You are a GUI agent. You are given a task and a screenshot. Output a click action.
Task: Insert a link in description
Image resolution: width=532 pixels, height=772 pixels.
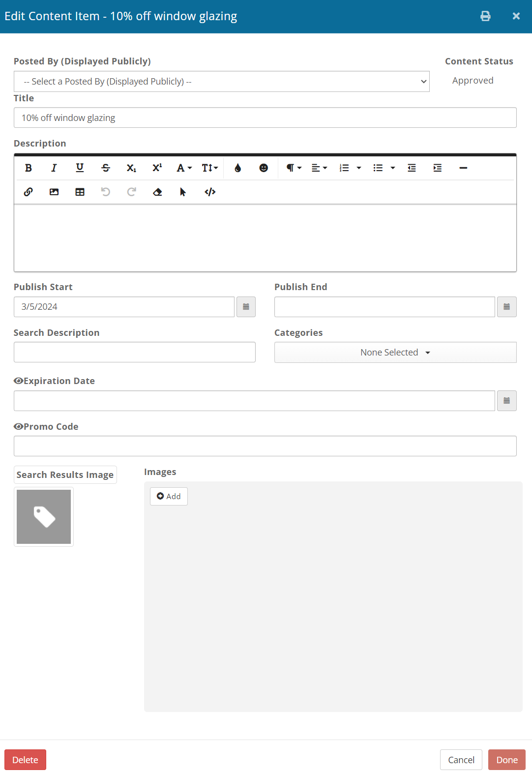click(29, 192)
